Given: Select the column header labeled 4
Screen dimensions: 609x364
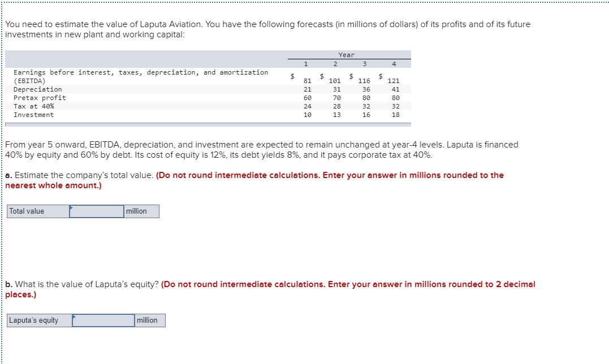Looking at the screenshot, I should 393,63.
